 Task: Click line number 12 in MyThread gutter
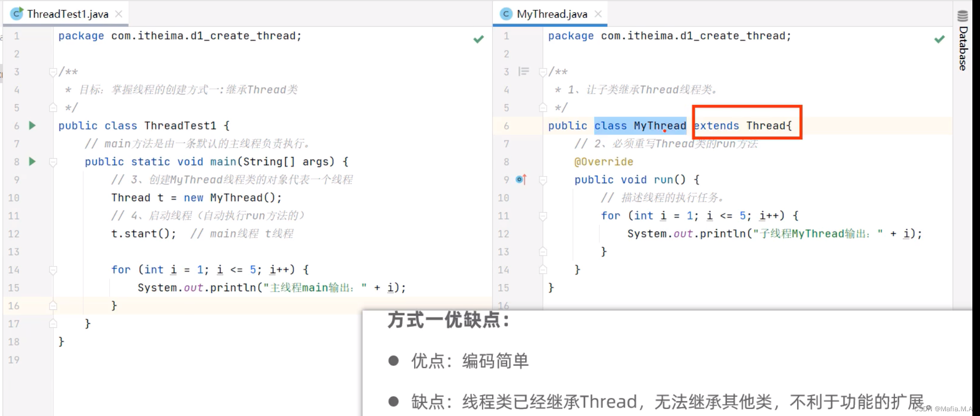(x=503, y=234)
